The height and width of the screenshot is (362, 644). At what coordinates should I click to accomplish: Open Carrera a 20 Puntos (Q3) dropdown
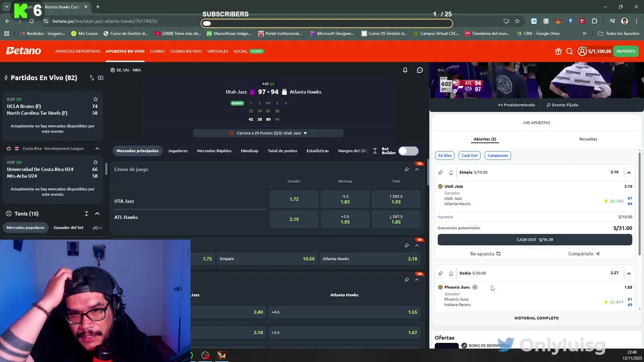click(268, 133)
